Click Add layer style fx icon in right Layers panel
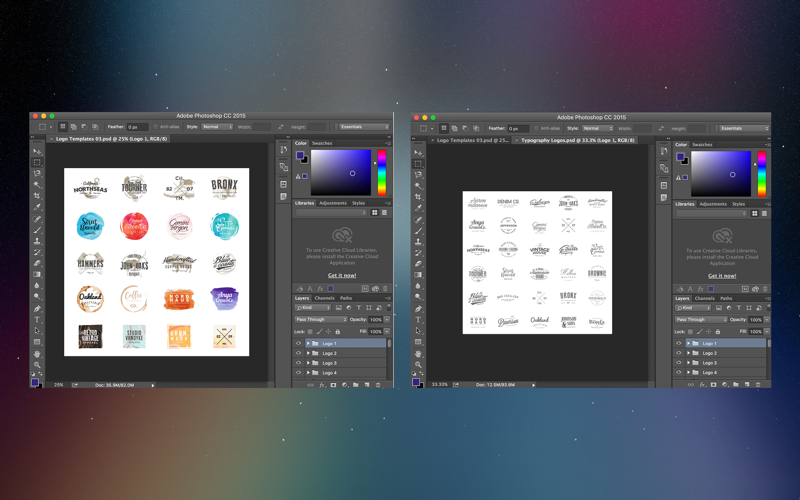 [x=703, y=385]
